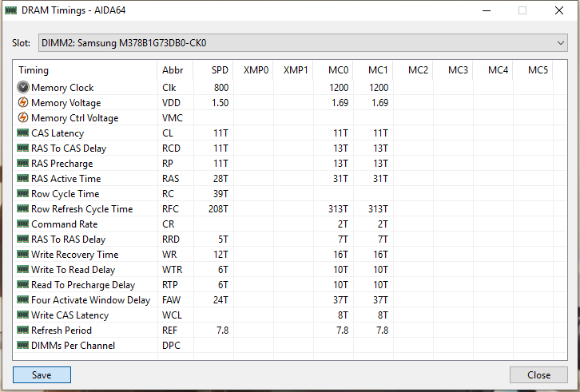580x392 pixels.
Task: Click the DPC abbreviation cell
Action: [171, 346]
